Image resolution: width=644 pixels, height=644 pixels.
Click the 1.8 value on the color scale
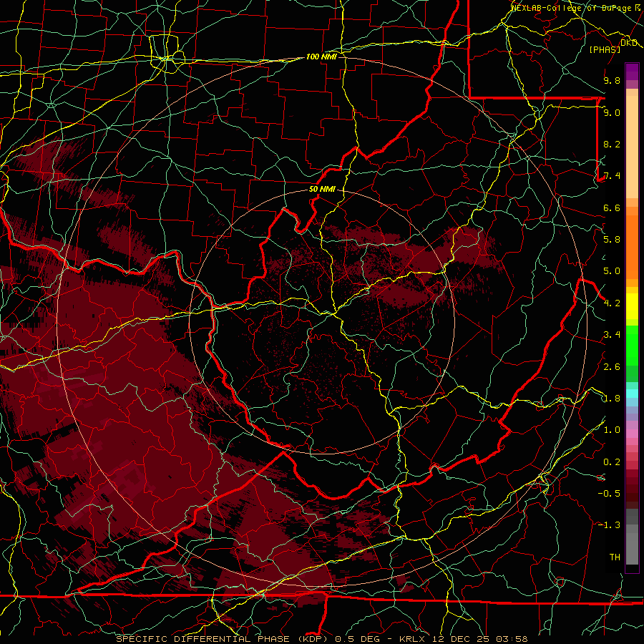612,399
